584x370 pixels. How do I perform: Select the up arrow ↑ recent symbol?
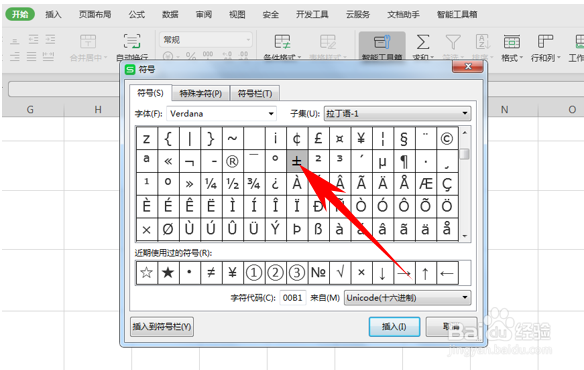(x=425, y=273)
